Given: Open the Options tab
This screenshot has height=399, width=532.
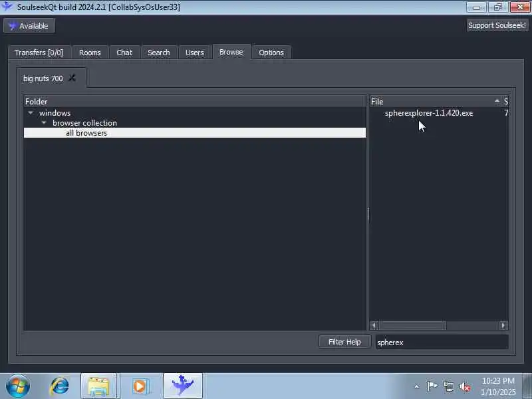Looking at the screenshot, I should click(271, 53).
